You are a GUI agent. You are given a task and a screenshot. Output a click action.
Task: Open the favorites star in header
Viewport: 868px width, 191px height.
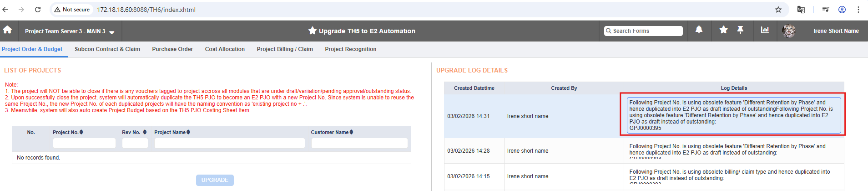coord(723,30)
